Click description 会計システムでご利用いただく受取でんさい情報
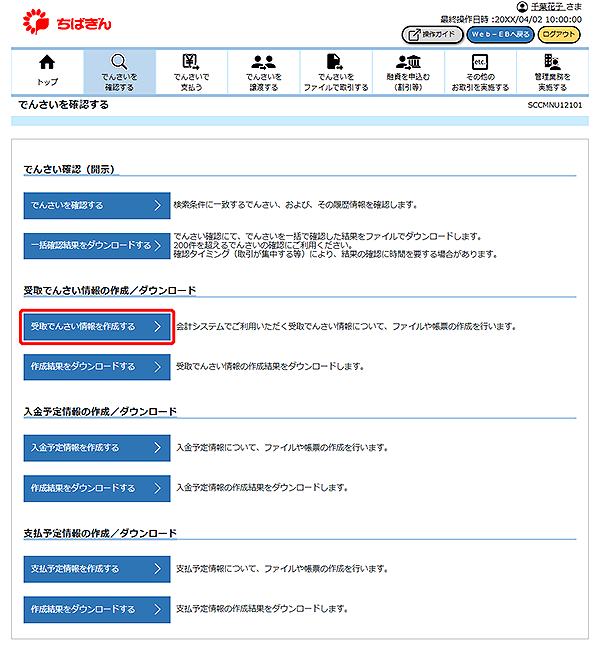This screenshot has height=651, width=600. tap(346, 327)
